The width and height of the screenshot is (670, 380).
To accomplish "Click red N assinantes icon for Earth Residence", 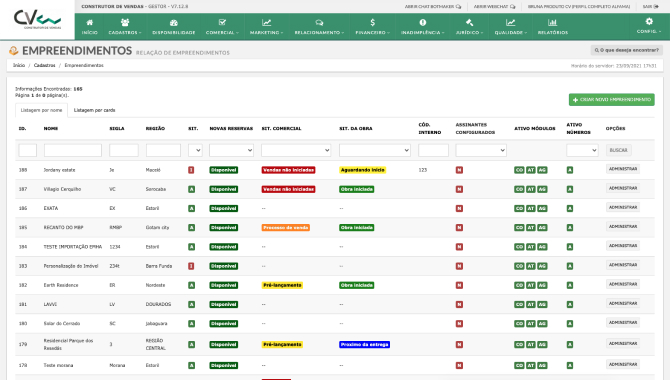I will pyautogui.click(x=459, y=286).
